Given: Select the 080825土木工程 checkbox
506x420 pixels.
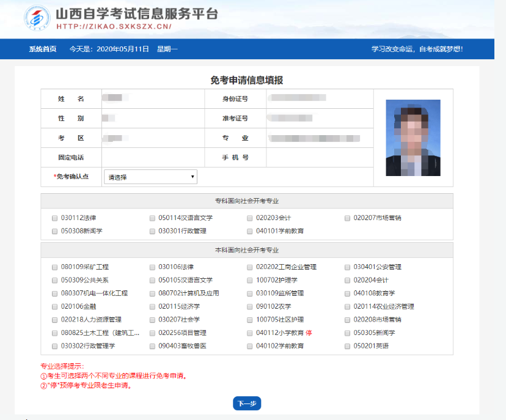Looking at the screenshot, I should [54, 333].
